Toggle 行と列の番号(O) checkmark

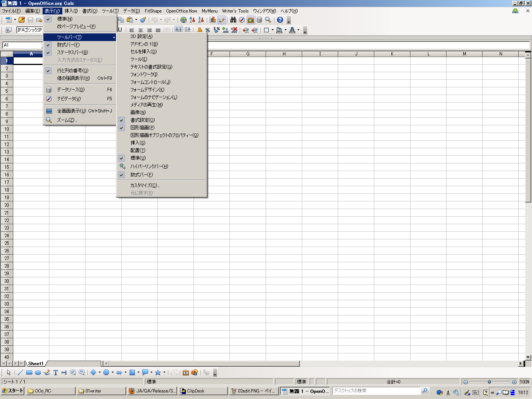pyautogui.click(x=80, y=71)
